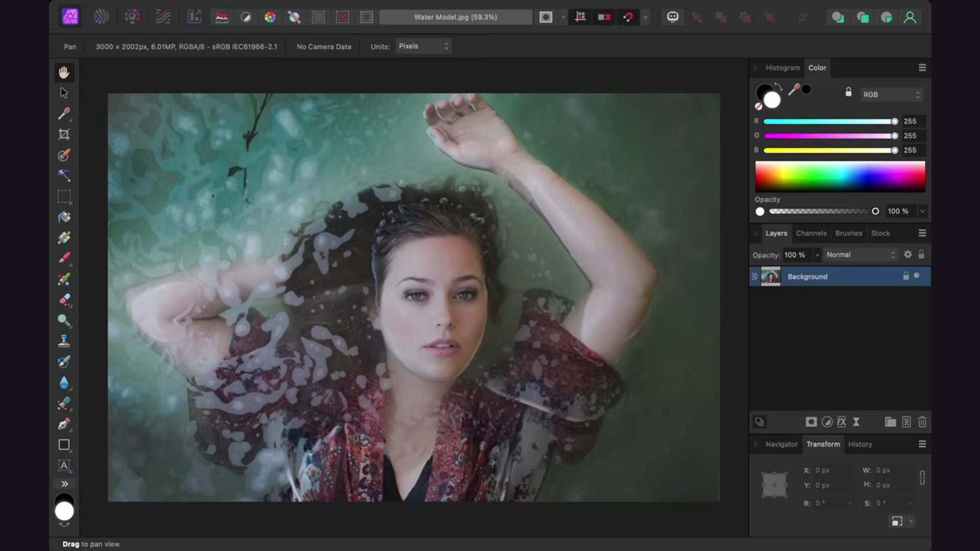Apply Auto Levels from toolbar
The image size is (980, 551).
click(222, 17)
